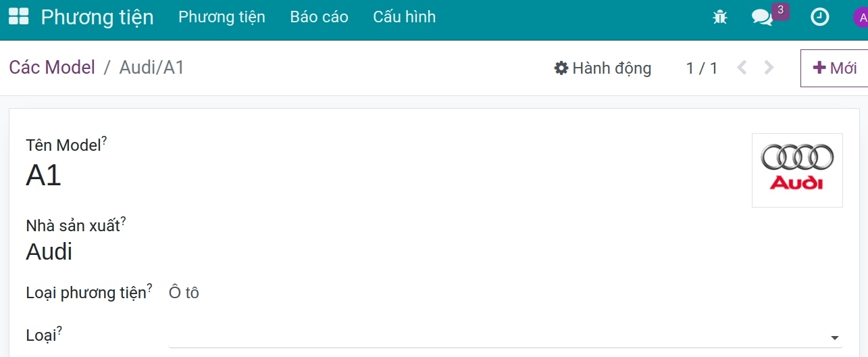The width and height of the screenshot is (868, 357).
Task: Open the user avatar menu
Action: pyautogui.click(x=861, y=18)
